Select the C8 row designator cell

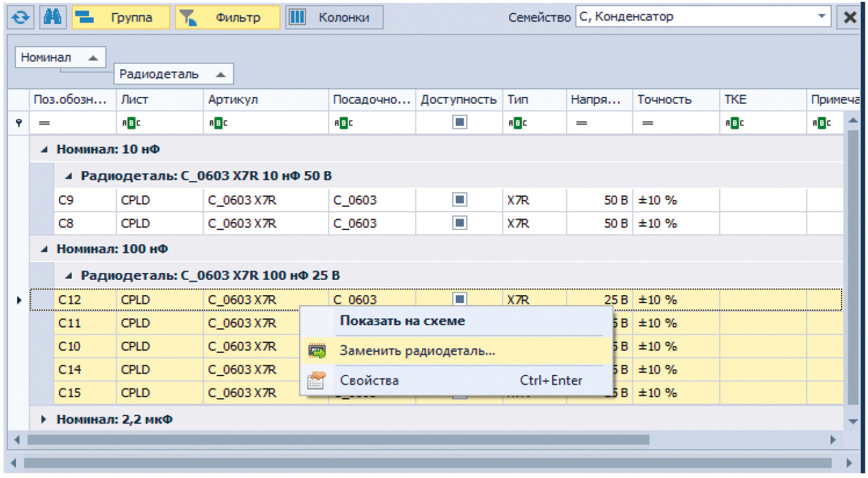(x=85, y=223)
